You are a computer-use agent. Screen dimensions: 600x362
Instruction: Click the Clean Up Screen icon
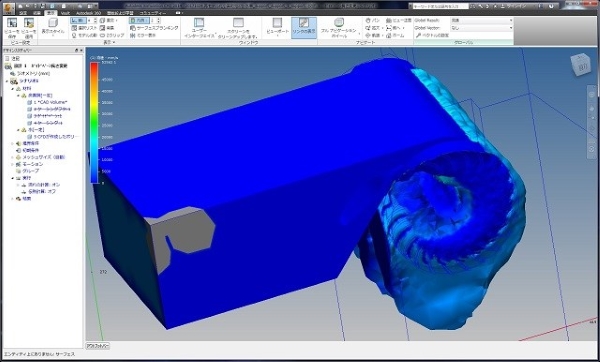238,28
